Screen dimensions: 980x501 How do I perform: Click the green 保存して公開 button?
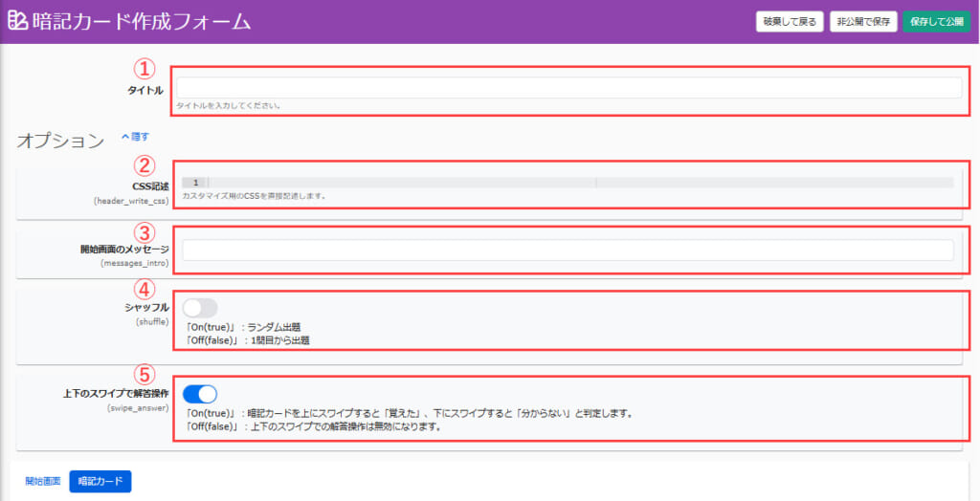click(x=937, y=21)
